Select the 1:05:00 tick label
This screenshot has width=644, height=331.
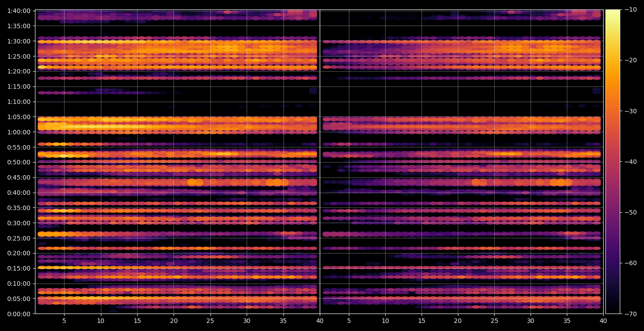coord(19,117)
